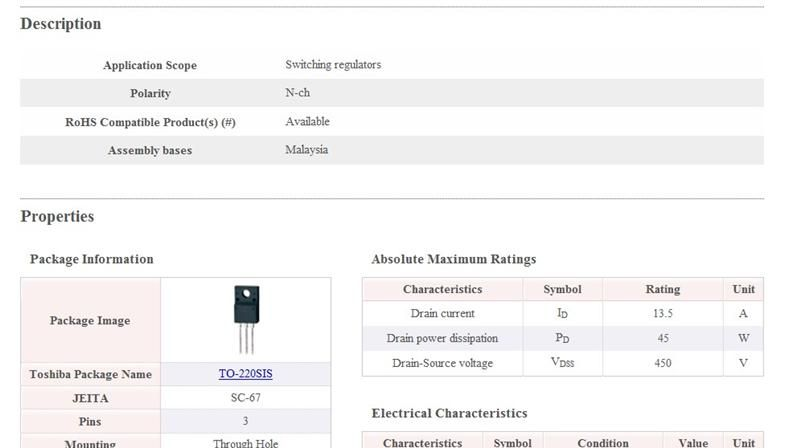
Task: Click the Assembly bases label
Action: tap(150, 151)
